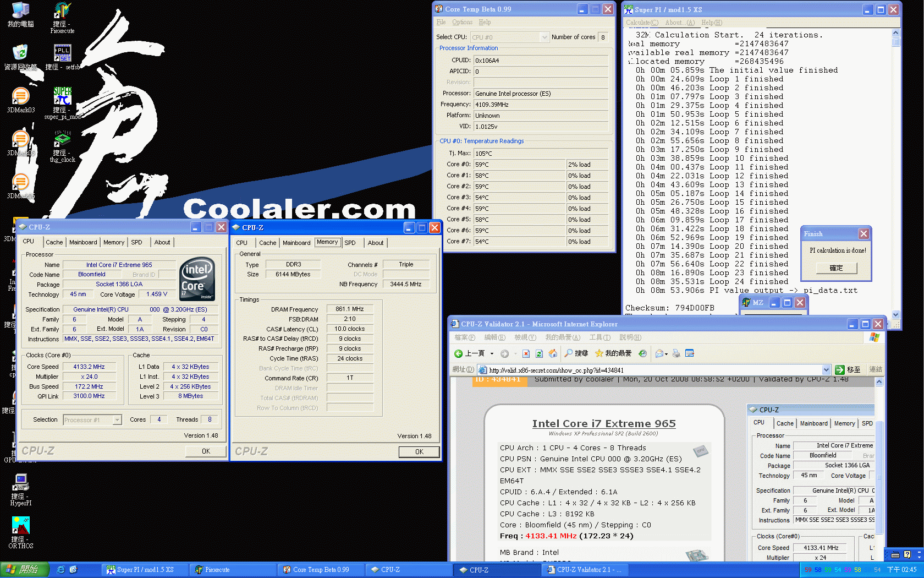Launch the setfsb PLL SET shortcut
This screenshot has height=578, width=924.
62,57
